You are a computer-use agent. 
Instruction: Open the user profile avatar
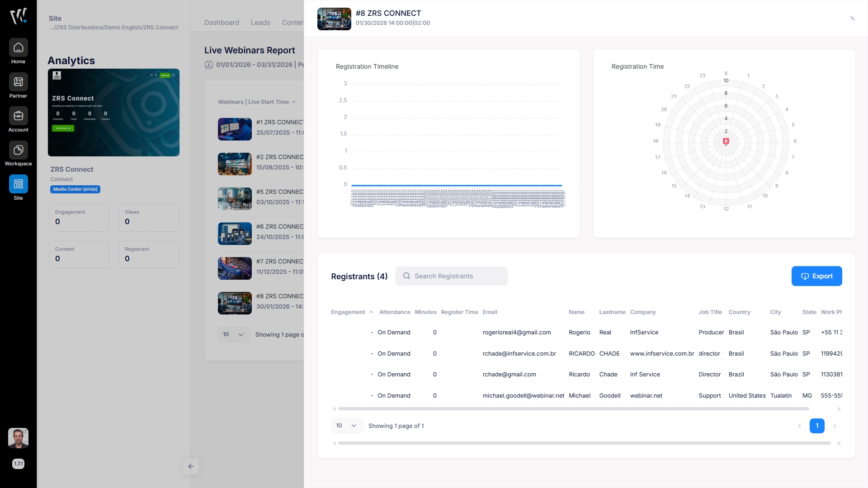pos(18,438)
